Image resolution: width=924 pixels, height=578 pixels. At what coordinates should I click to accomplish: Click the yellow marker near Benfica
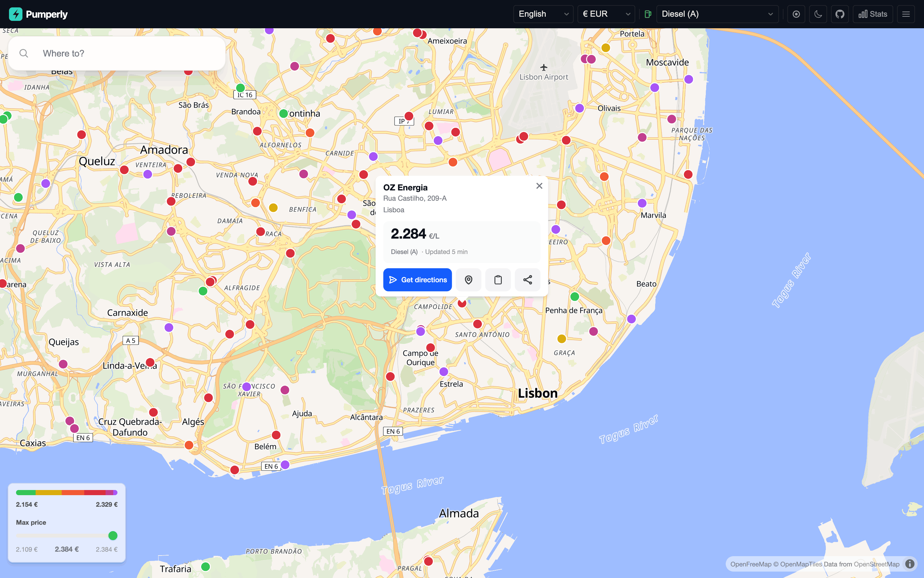coord(273,207)
